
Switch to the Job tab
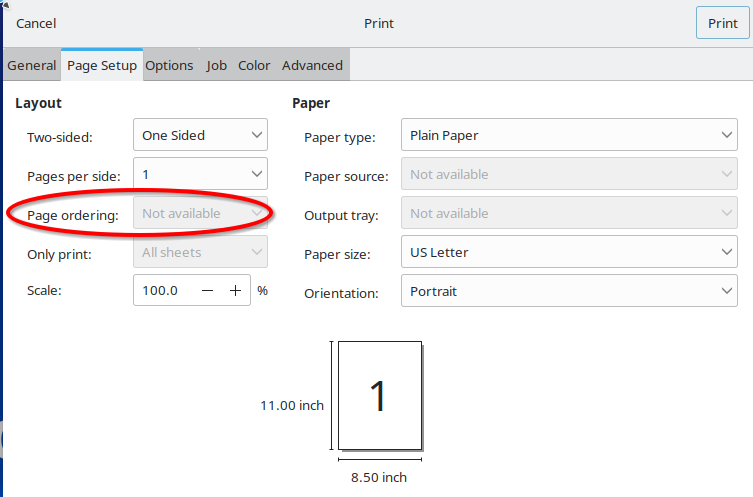216,65
